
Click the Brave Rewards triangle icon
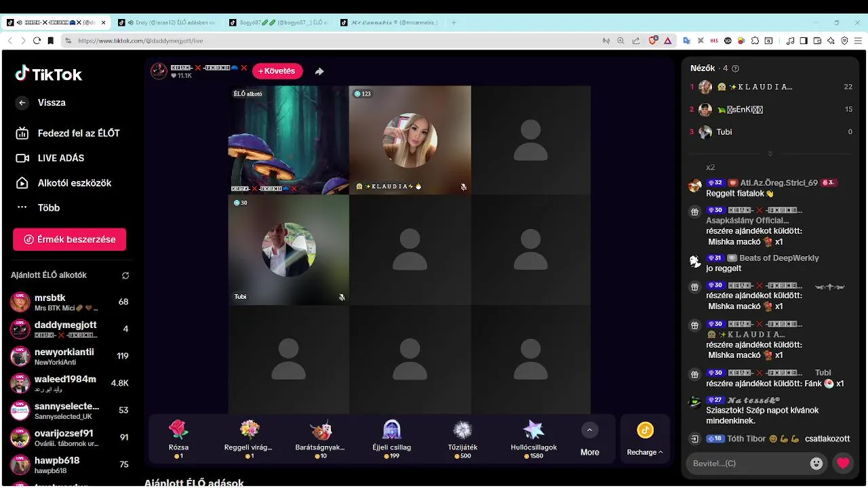[x=668, y=41]
